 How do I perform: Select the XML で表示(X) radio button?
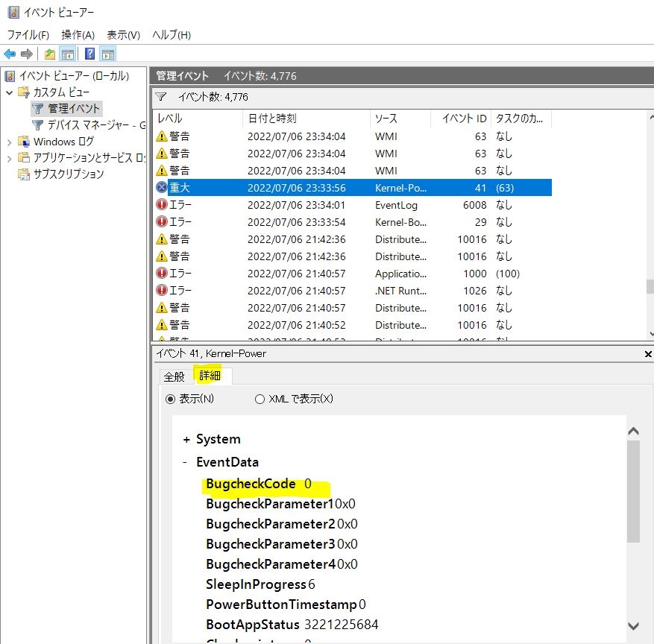[260, 400]
